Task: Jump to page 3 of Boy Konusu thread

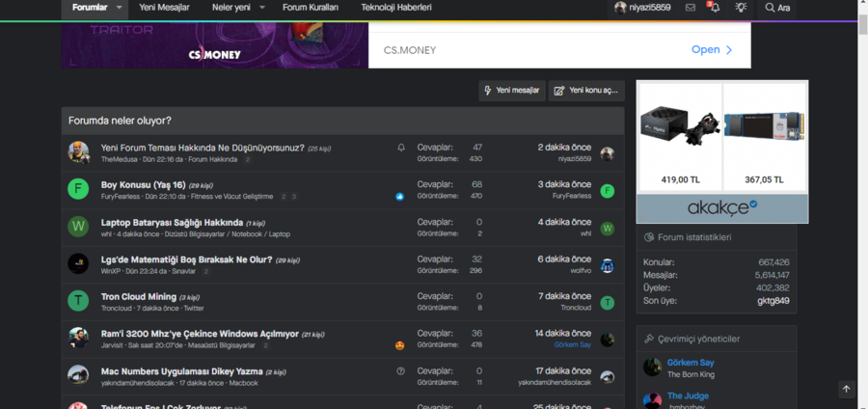Action: click(294, 197)
